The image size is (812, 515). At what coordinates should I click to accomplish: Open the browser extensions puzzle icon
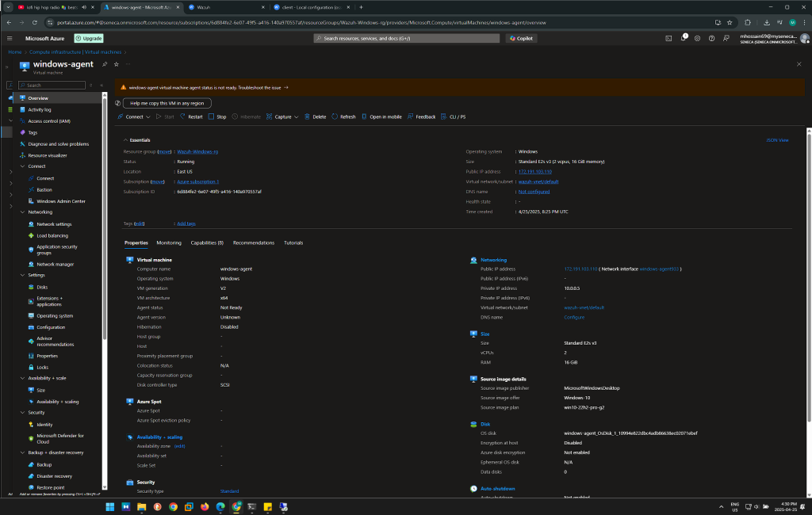click(x=748, y=23)
